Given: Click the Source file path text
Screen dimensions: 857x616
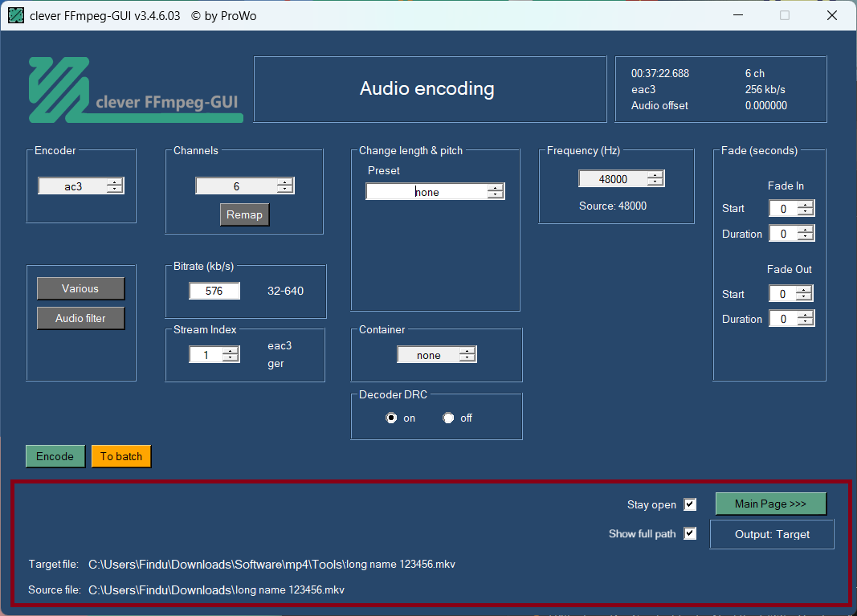Looking at the screenshot, I should (216, 589).
